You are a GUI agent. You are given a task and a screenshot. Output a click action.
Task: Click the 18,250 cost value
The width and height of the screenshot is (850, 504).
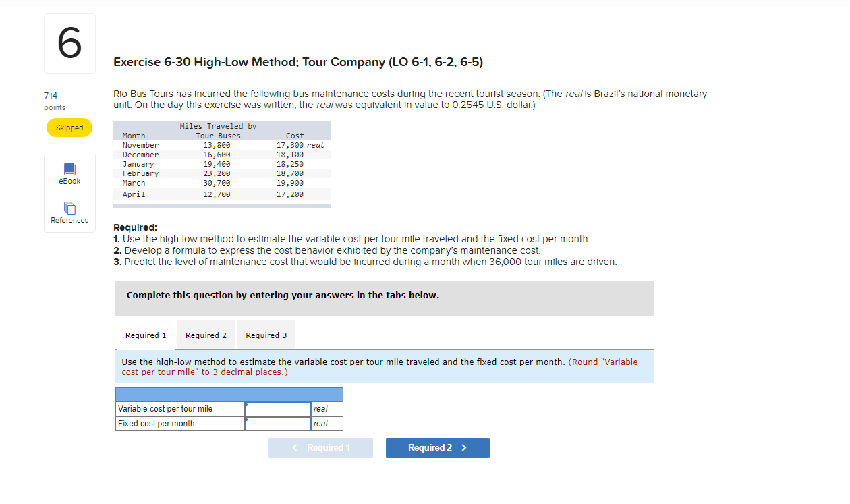290,164
